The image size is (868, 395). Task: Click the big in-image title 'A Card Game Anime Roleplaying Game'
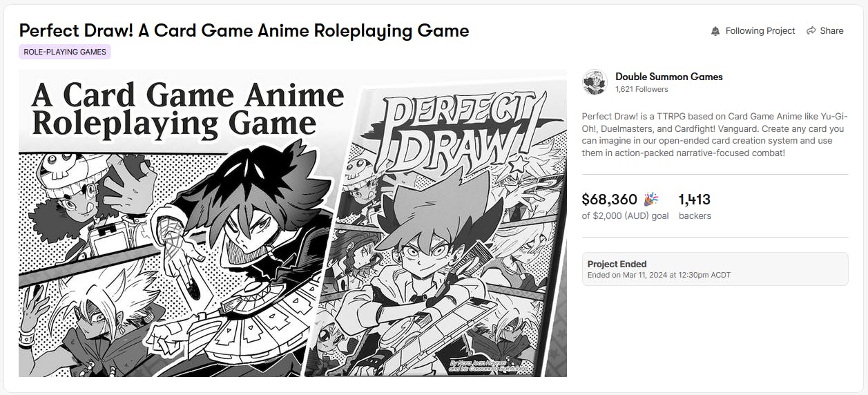tap(188, 109)
